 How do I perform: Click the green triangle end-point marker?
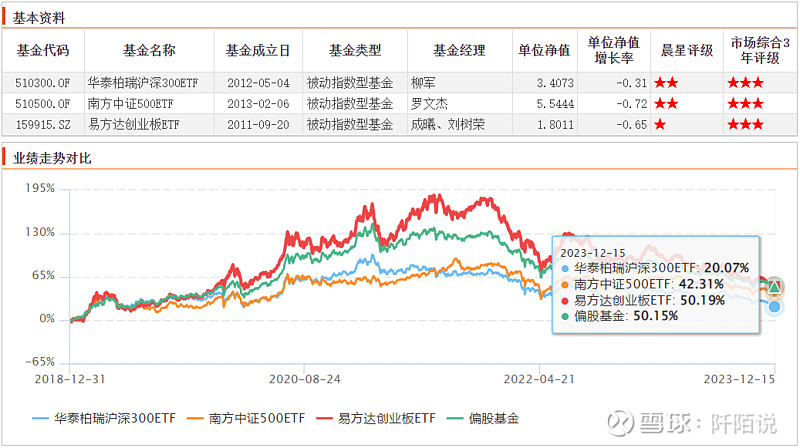point(774,287)
